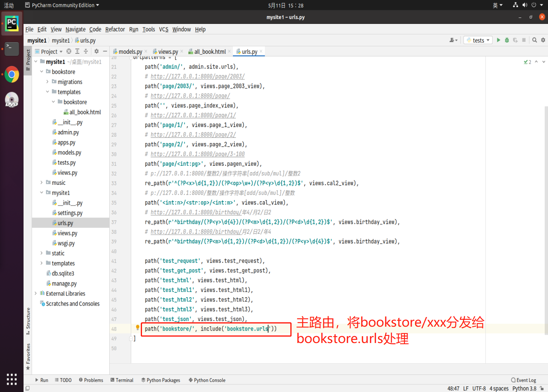Click Run with Coverage icon
Image resolution: width=548 pixels, height=392 pixels.
515,40
